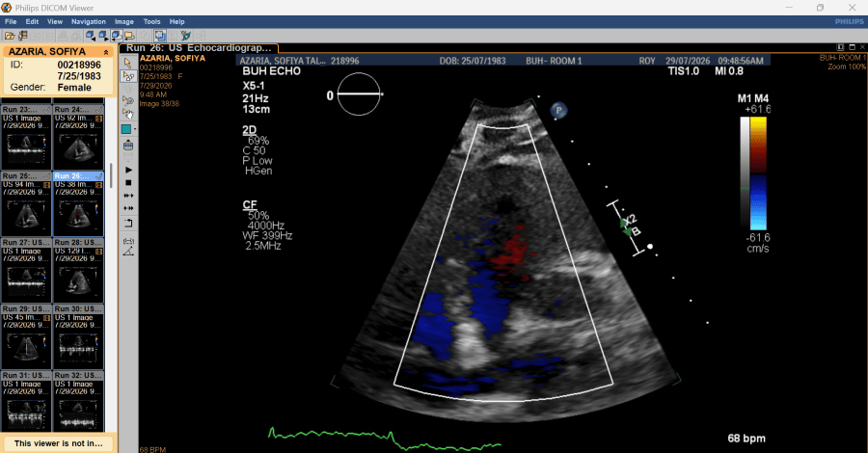
Task: Toggle the checkmark on Run 25 thumbnail
Action: tap(47, 175)
